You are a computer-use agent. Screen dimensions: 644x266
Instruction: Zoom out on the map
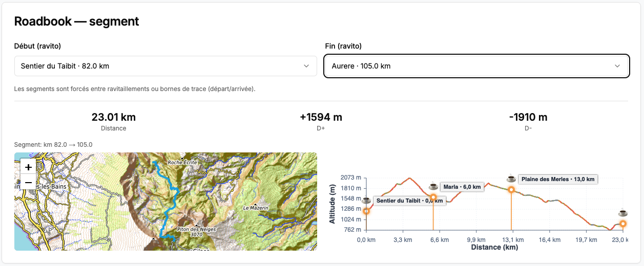(28, 182)
